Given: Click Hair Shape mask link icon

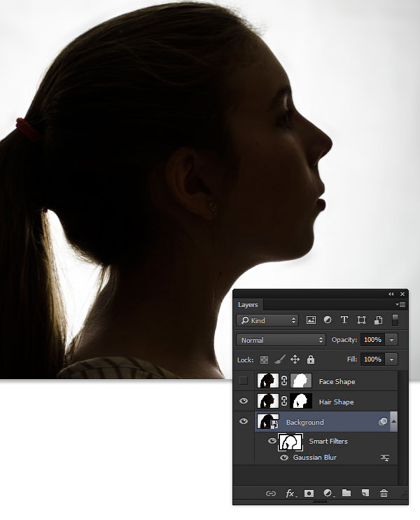Looking at the screenshot, I should (284, 402).
